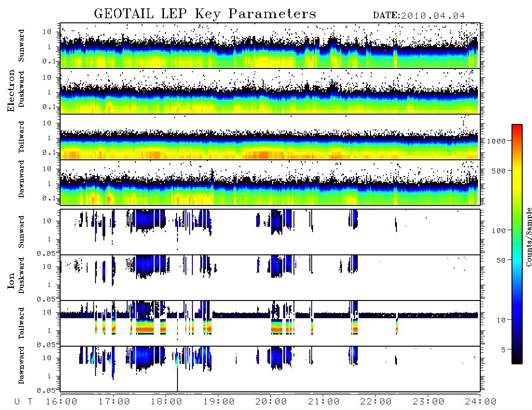Click the rainbow Counts/Sample color scale bar

pyautogui.click(x=517, y=244)
